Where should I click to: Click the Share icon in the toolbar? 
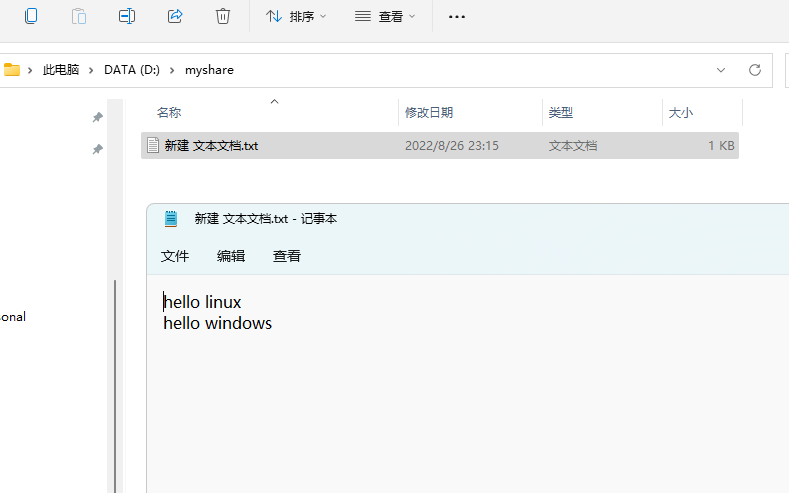175,16
